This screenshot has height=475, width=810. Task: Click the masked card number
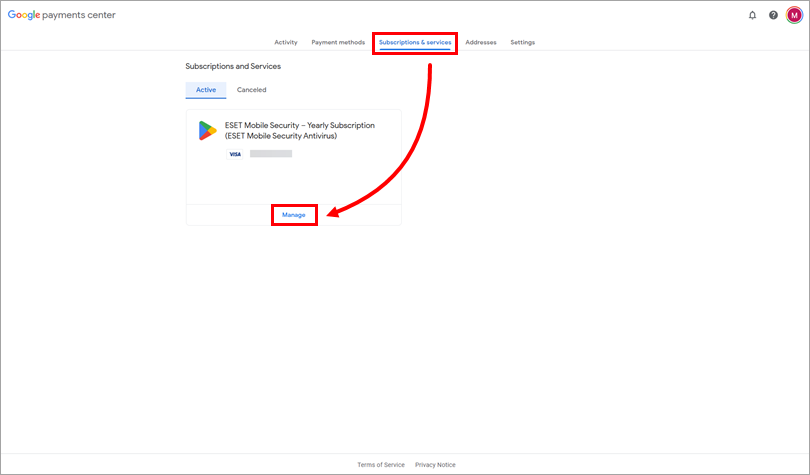point(271,154)
